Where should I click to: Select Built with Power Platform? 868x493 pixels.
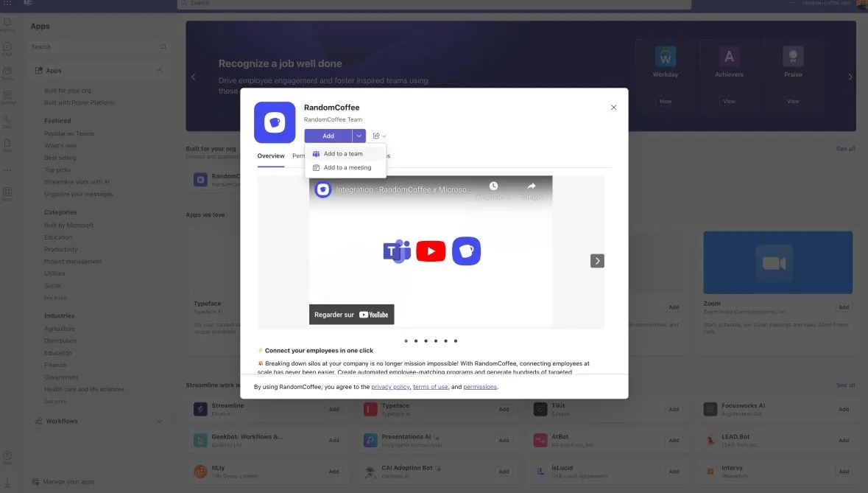coord(80,102)
